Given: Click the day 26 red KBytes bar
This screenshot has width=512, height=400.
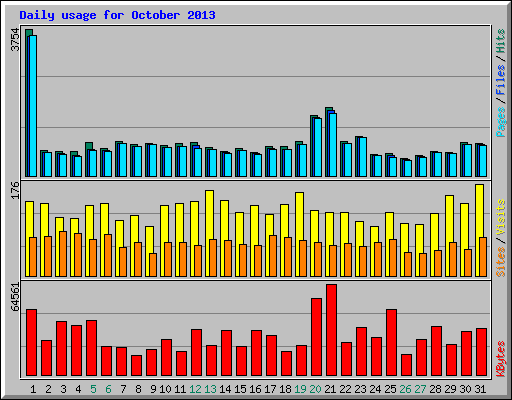Looking at the screenshot, I should coord(406,365).
